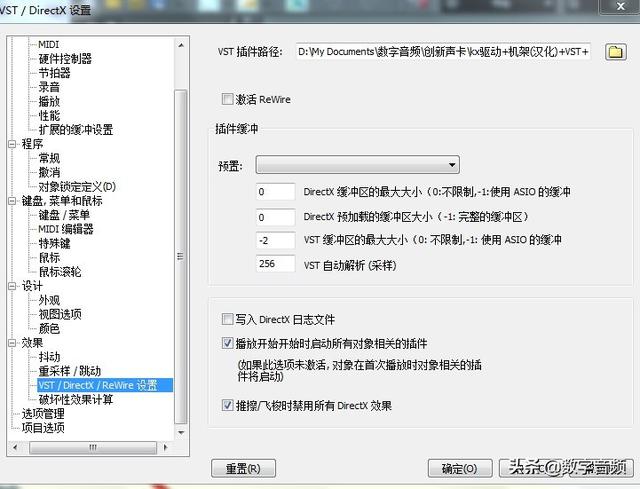Select 键盘 / 菜单 in the tree
The width and height of the screenshot is (640, 489).
pos(64,215)
